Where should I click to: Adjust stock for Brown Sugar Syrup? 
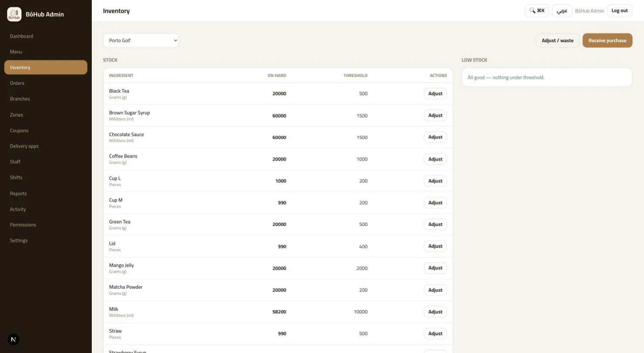click(435, 115)
